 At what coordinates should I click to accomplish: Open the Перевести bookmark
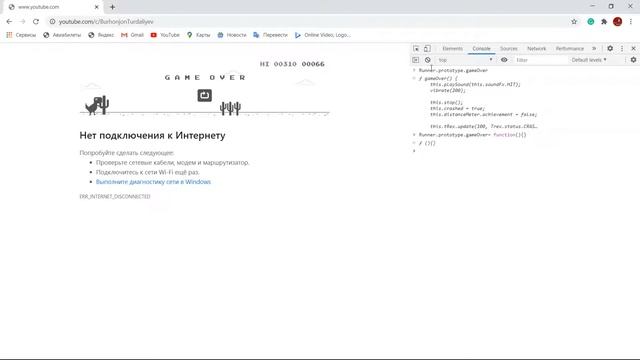pos(270,35)
